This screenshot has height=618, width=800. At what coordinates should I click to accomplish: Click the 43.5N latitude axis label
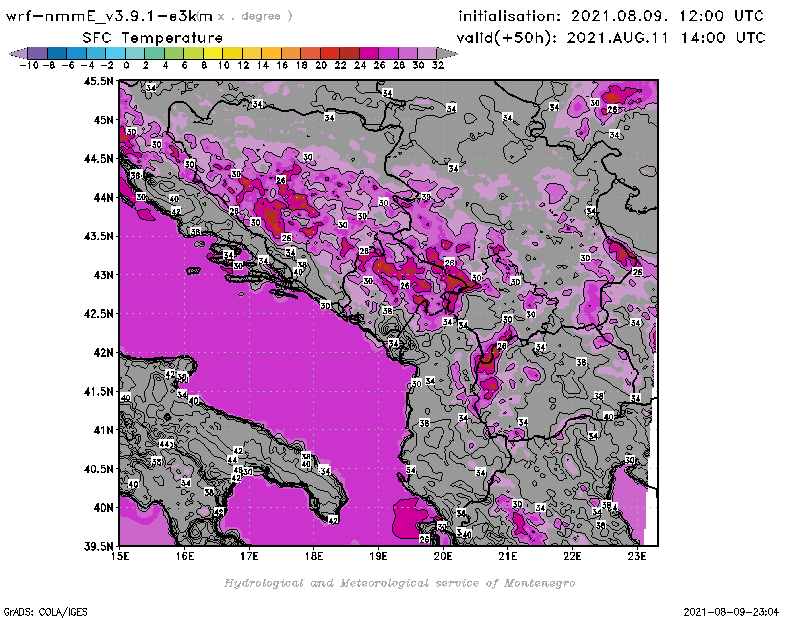[98, 236]
